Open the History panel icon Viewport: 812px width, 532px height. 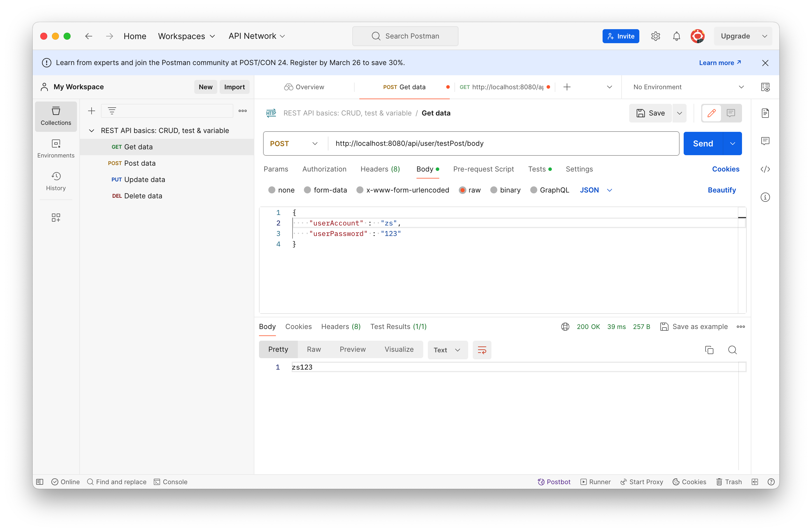point(56,178)
